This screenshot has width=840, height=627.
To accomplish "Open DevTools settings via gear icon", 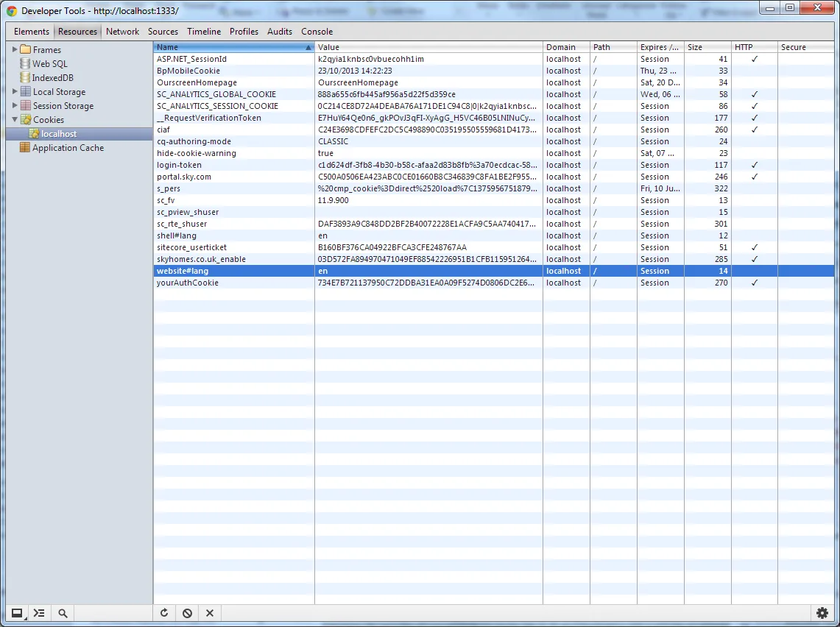I will click(x=822, y=612).
